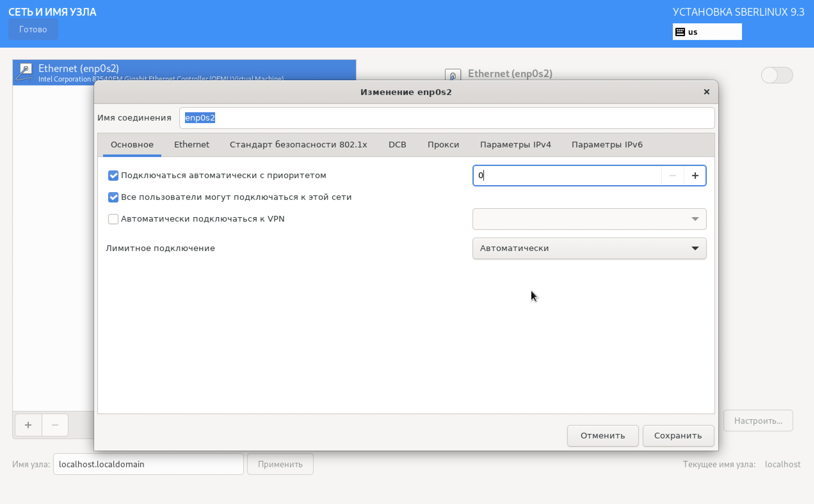Click Ethernet lock icon in right panel
The height and width of the screenshot is (504, 814).
point(452,75)
